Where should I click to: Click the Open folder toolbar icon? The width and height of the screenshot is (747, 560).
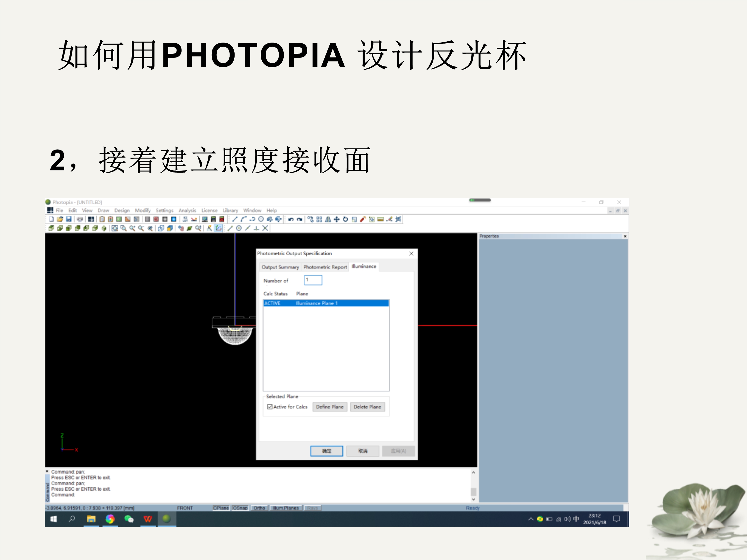[x=60, y=219]
